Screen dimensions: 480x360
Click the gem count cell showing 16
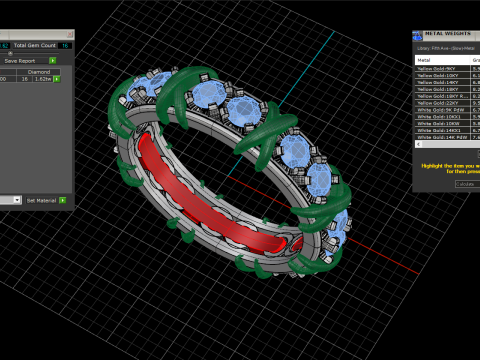[25, 79]
